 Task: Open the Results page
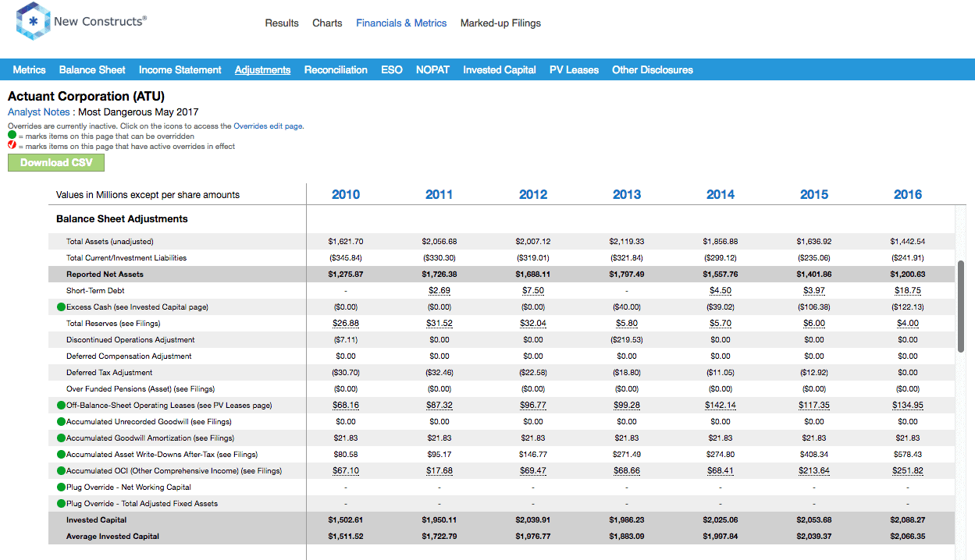click(x=282, y=23)
